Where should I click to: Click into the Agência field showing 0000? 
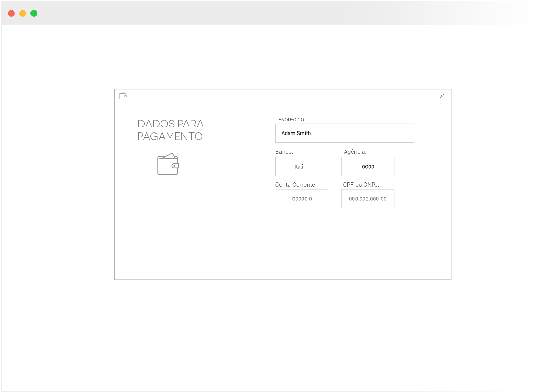point(368,167)
